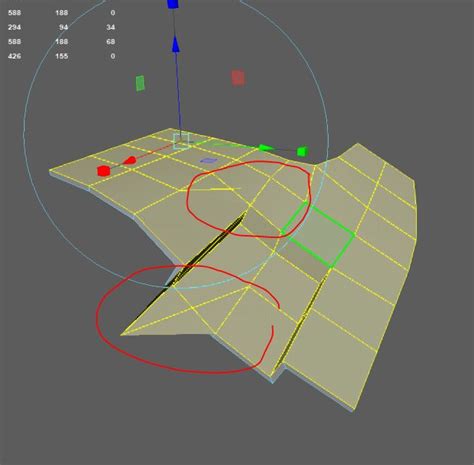Viewport: 474px width, 465px height.
Task: Click the HUD value 155
Action: tap(62, 56)
